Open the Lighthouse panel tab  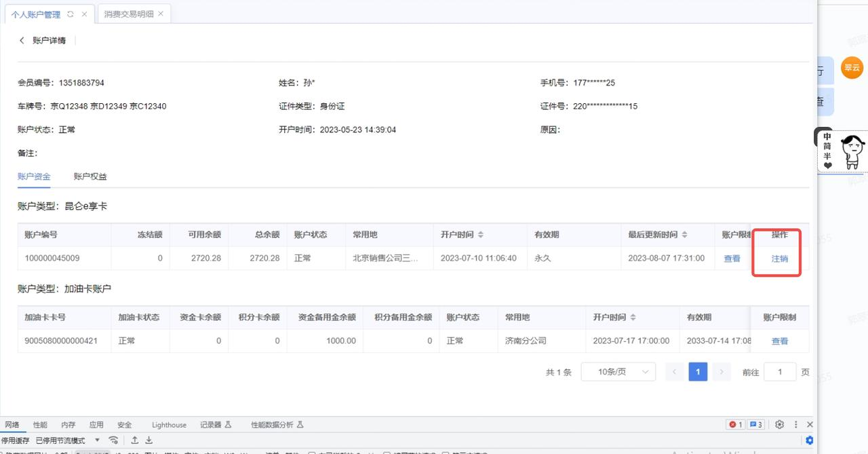[x=169, y=425]
